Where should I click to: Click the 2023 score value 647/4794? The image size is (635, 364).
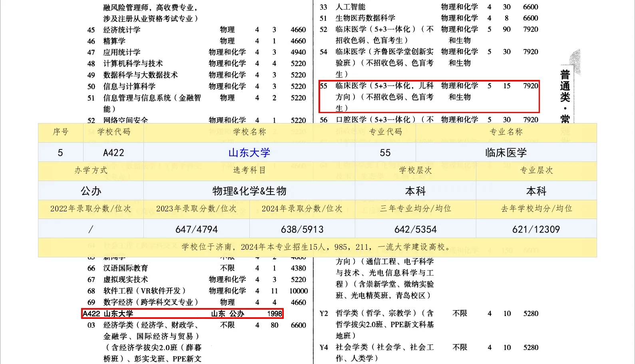pos(196,229)
